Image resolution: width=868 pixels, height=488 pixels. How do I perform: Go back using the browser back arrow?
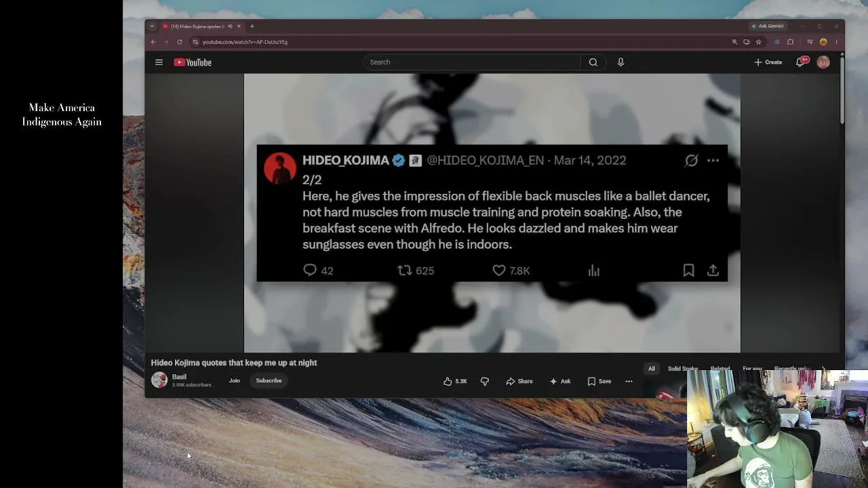coord(153,42)
